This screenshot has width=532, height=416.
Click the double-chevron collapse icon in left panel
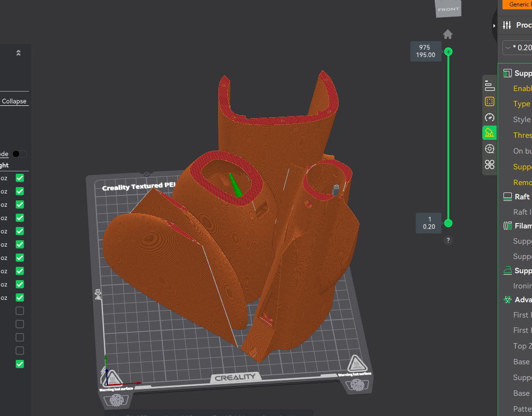(x=19, y=53)
